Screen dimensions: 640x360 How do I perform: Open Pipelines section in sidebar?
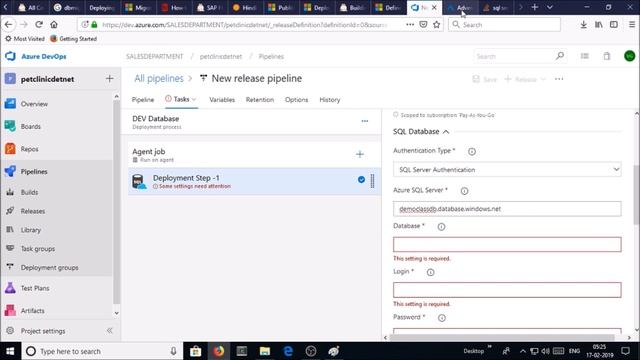34,171
